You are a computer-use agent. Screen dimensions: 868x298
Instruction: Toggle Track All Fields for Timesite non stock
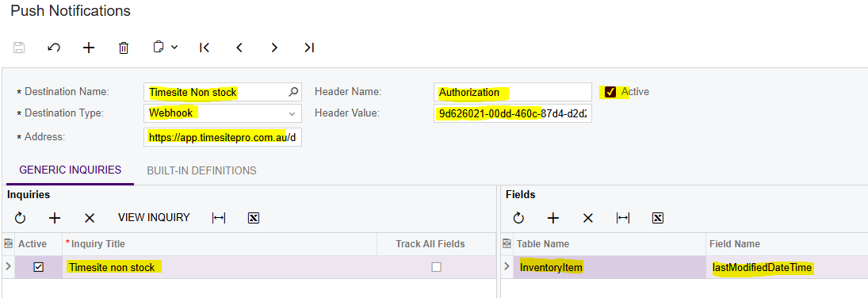point(436,267)
